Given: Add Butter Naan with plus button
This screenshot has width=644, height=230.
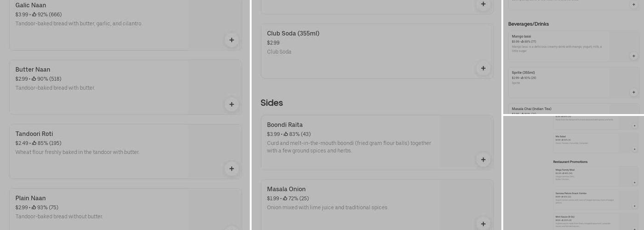Looking at the screenshot, I should click(231, 104).
